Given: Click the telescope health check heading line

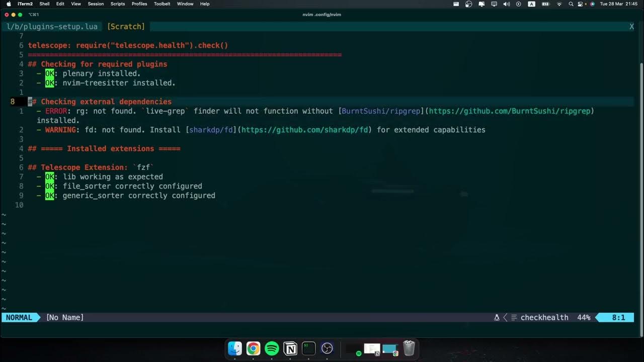Looking at the screenshot, I should pyautogui.click(x=128, y=45).
